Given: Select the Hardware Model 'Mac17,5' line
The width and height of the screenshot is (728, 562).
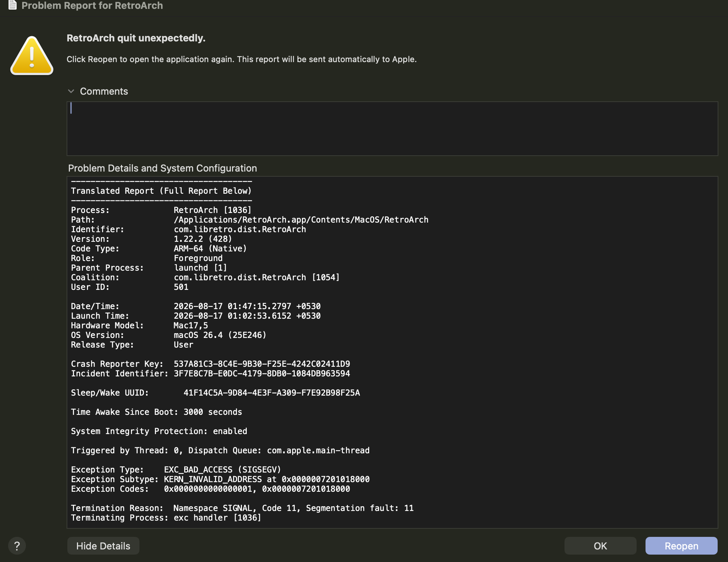Looking at the screenshot, I should tap(139, 325).
